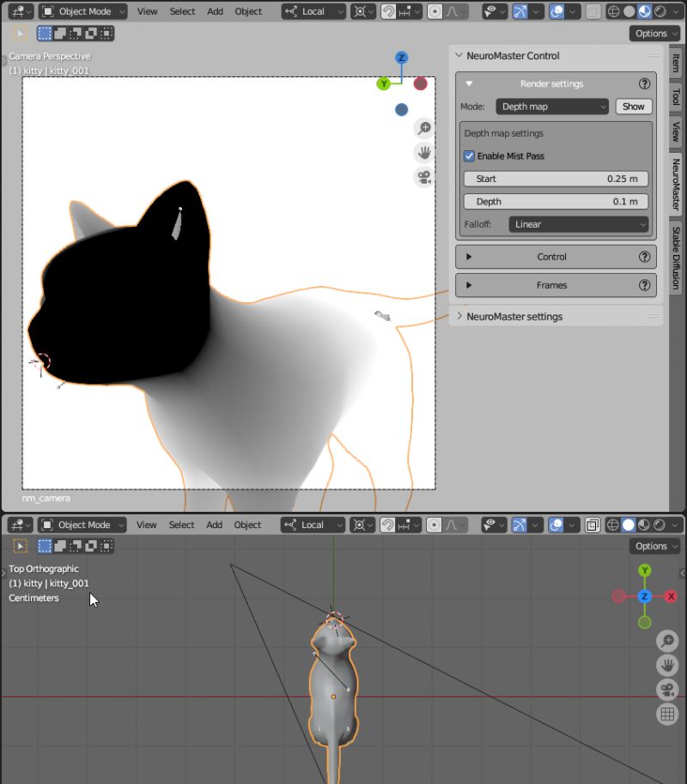Open Add menu in the camera viewport
687x784 pixels.
tap(215, 11)
